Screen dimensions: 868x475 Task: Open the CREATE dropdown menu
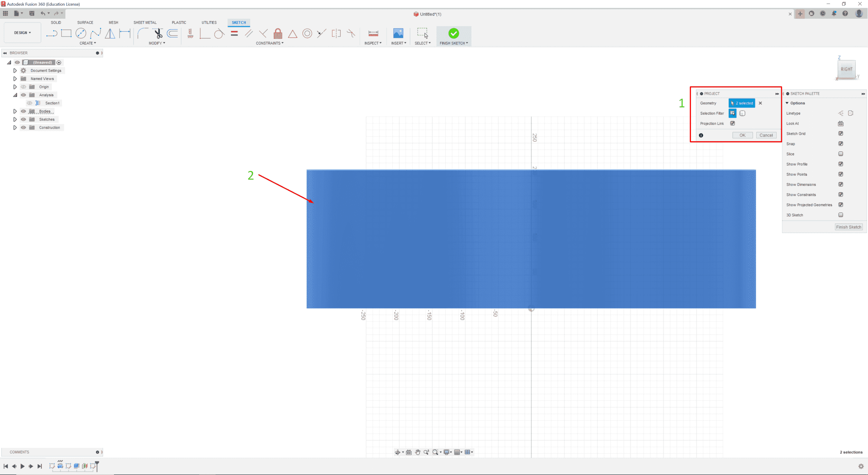coord(88,43)
